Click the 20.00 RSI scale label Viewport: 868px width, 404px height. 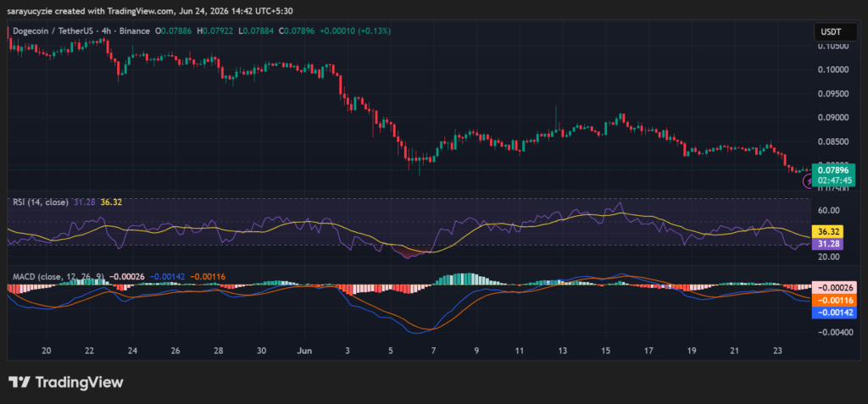pyautogui.click(x=828, y=257)
